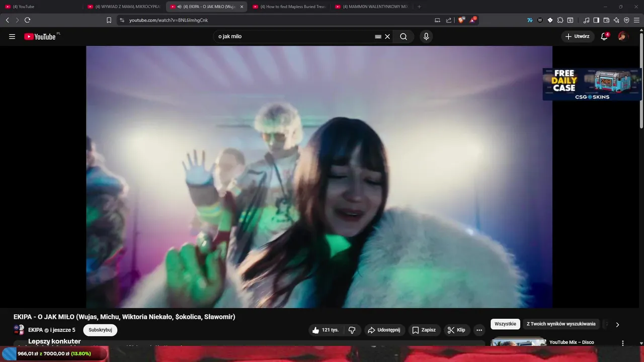Like the video (121 tys.)
Viewport: 644px width, 362px height.
tap(325, 330)
